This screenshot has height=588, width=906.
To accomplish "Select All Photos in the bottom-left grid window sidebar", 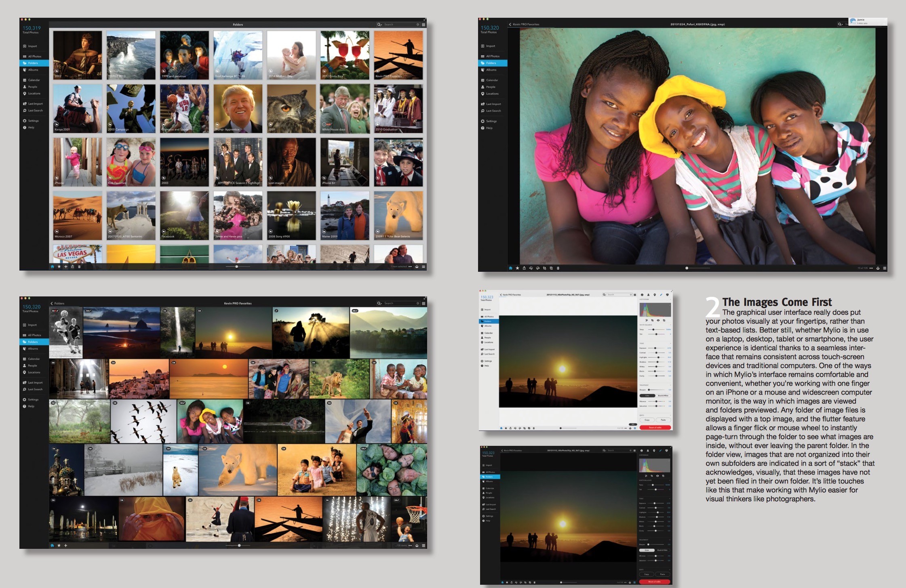I will (x=32, y=335).
